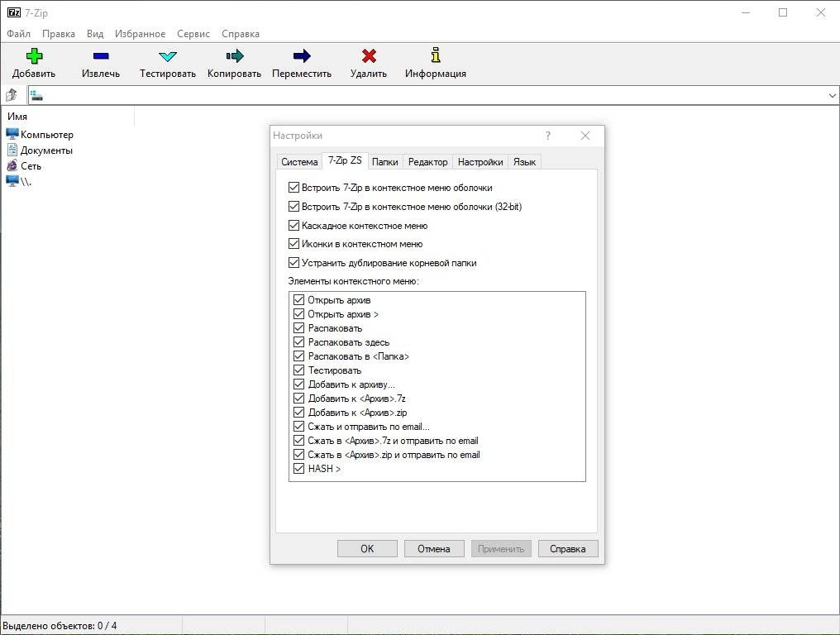Image resolution: width=840 pixels, height=635 pixels.
Task: Uncheck 'Добавить к архиву...' item
Action: tap(299, 384)
